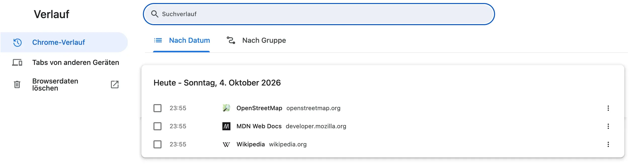Click the Verlauf page title
This screenshot has width=644, height=166.
click(x=51, y=14)
